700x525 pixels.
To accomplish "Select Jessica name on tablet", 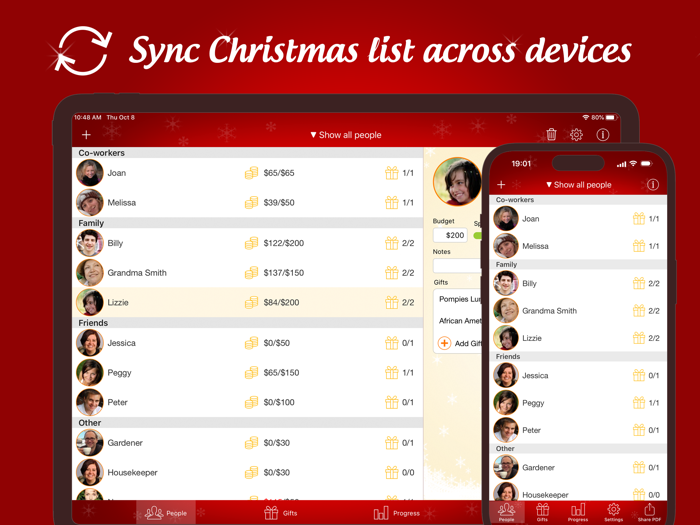I will tap(121, 343).
